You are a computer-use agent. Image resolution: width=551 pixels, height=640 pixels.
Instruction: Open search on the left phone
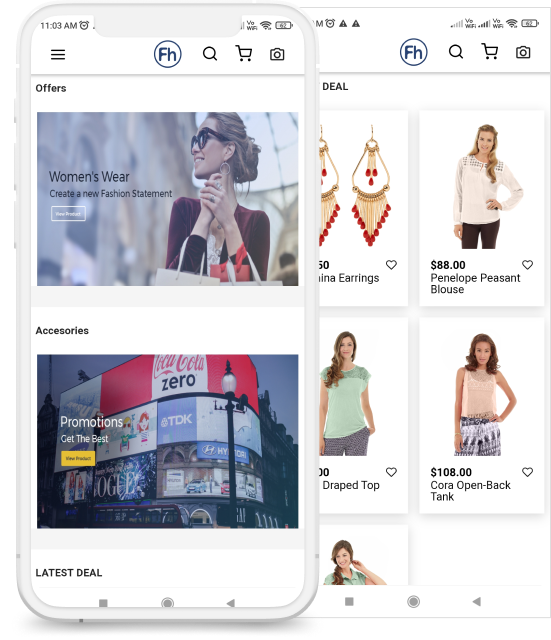click(210, 54)
